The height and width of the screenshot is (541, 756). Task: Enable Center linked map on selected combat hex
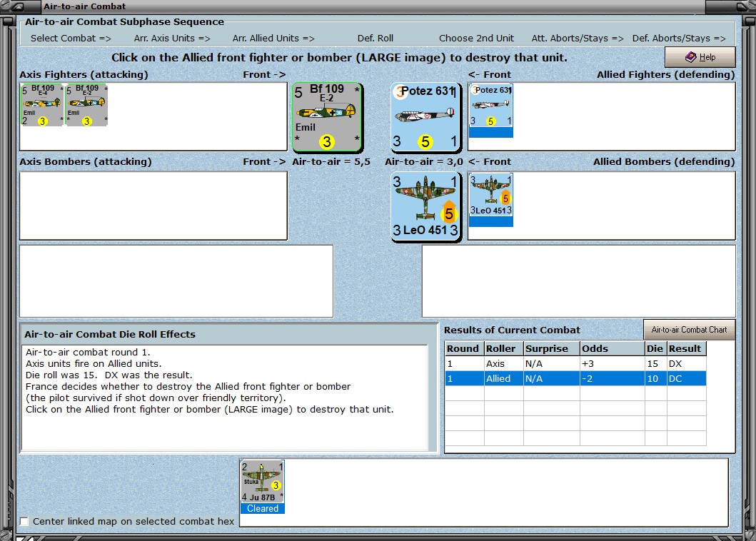click(24, 521)
